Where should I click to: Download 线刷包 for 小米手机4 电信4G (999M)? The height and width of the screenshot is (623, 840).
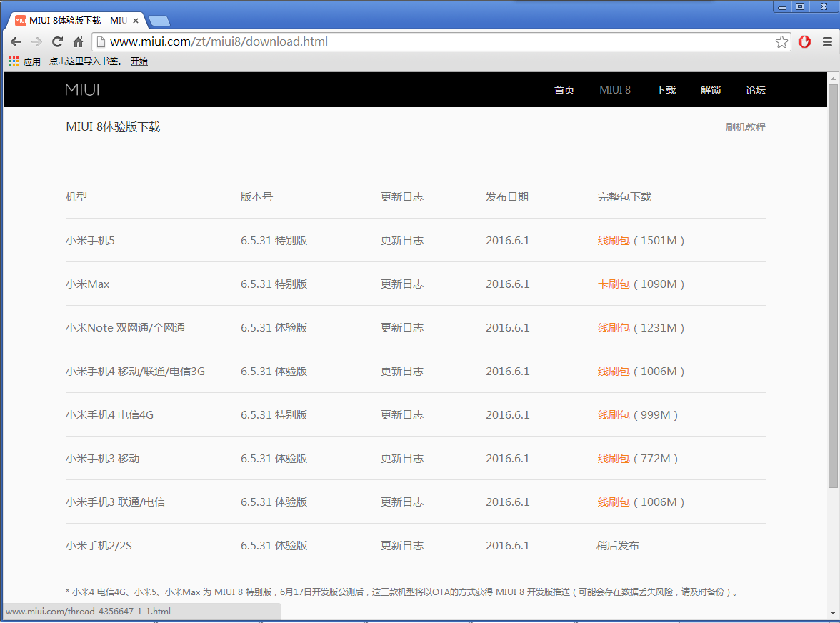point(614,414)
